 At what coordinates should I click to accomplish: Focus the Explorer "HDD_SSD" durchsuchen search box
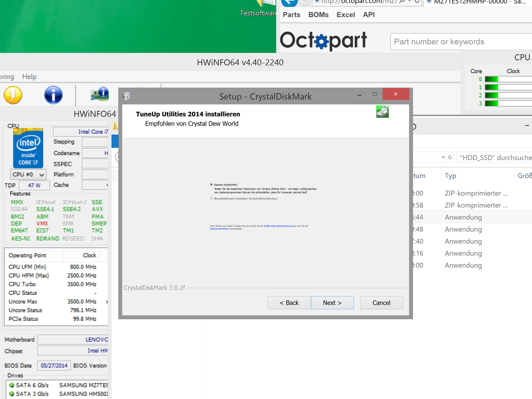(494, 157)
